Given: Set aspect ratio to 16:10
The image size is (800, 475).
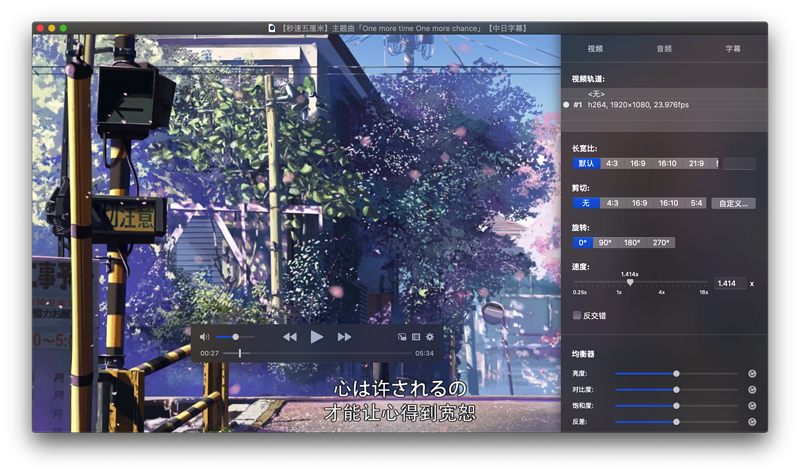Looking at the screenshot, I should tap(667, 163).
